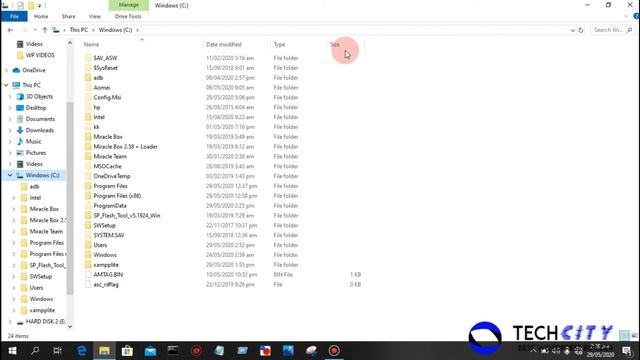
Task: Open Documents in the navigation pane
Action: (x=40, y=119)
